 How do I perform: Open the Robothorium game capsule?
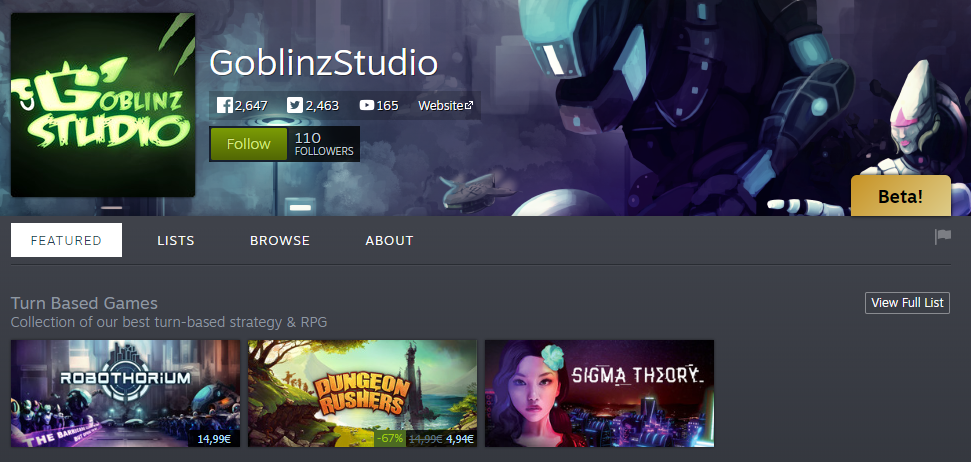pos(126,393)
